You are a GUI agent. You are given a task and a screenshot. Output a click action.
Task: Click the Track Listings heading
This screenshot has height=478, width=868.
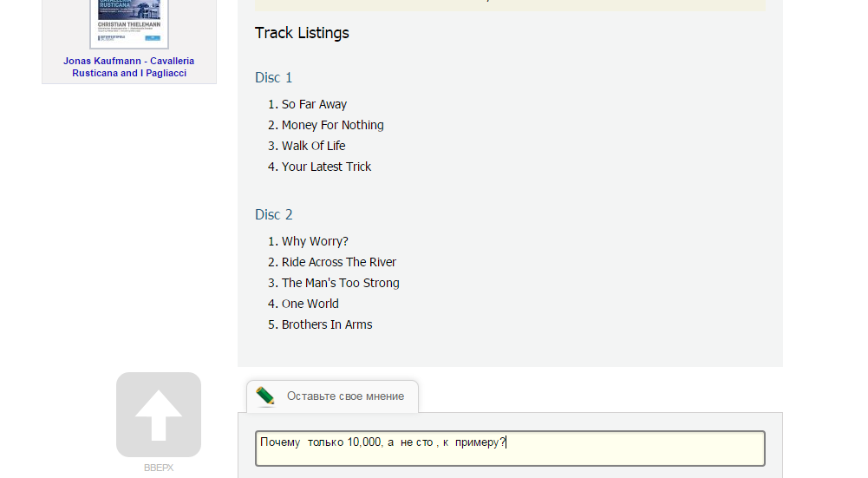tap(302, 33)
